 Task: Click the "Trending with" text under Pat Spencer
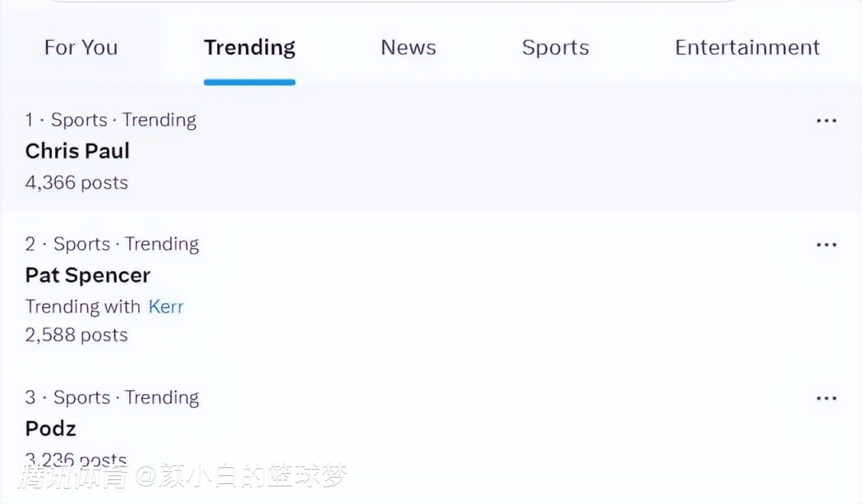(84, 307)
